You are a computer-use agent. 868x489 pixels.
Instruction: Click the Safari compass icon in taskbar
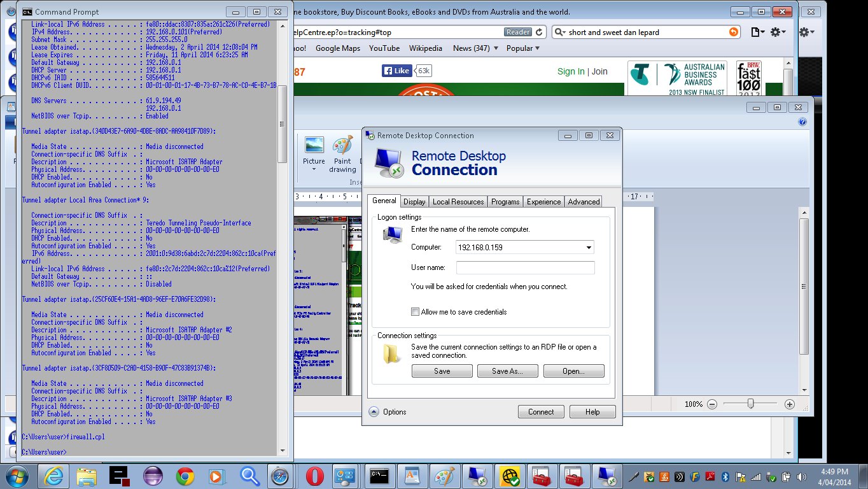[x=280, y=476]
